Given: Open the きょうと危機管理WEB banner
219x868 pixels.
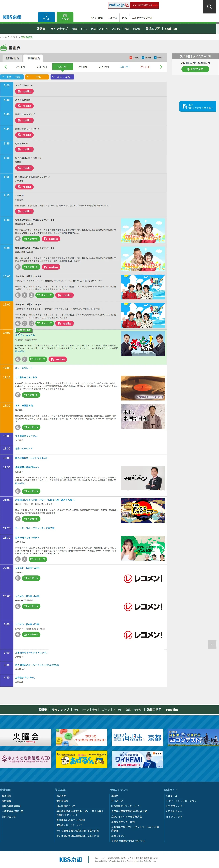Looking at the screenshot, I should point(26,760).
